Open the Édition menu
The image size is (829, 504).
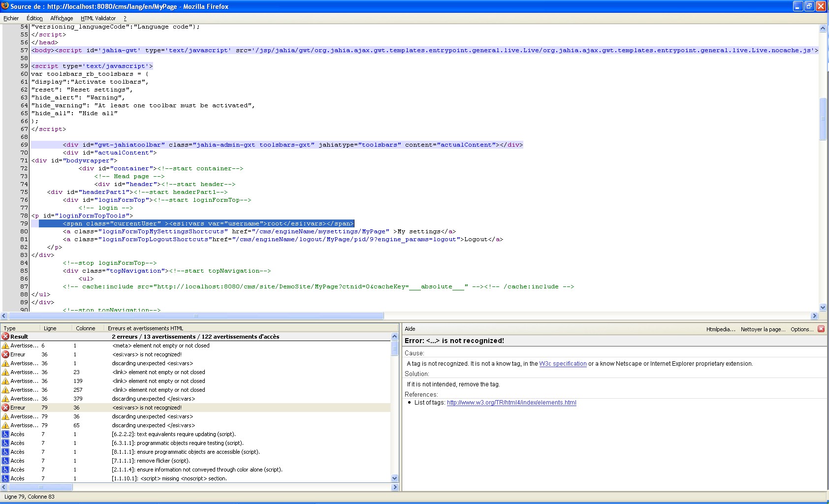click(x=34, y=18)
